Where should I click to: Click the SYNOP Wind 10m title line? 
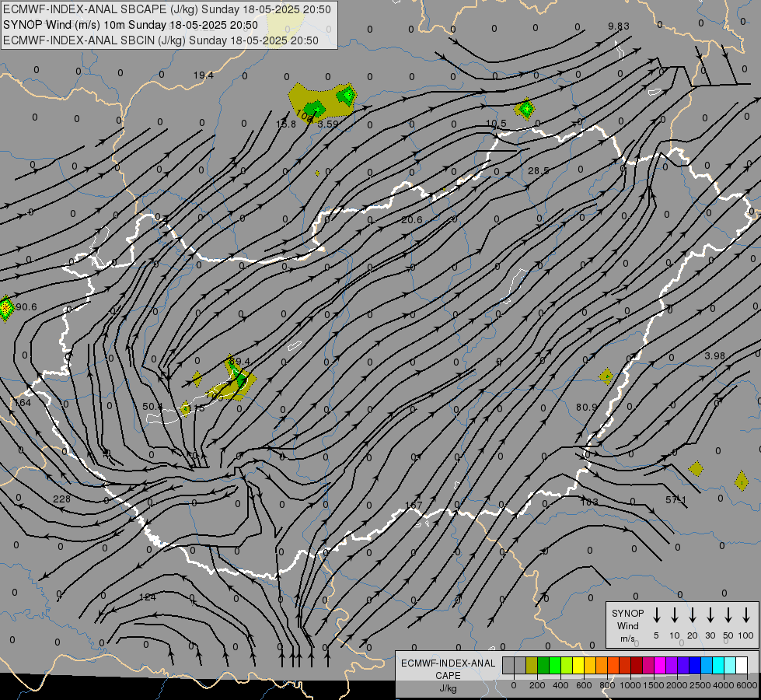pyautogui.click(x=130, y=25)
